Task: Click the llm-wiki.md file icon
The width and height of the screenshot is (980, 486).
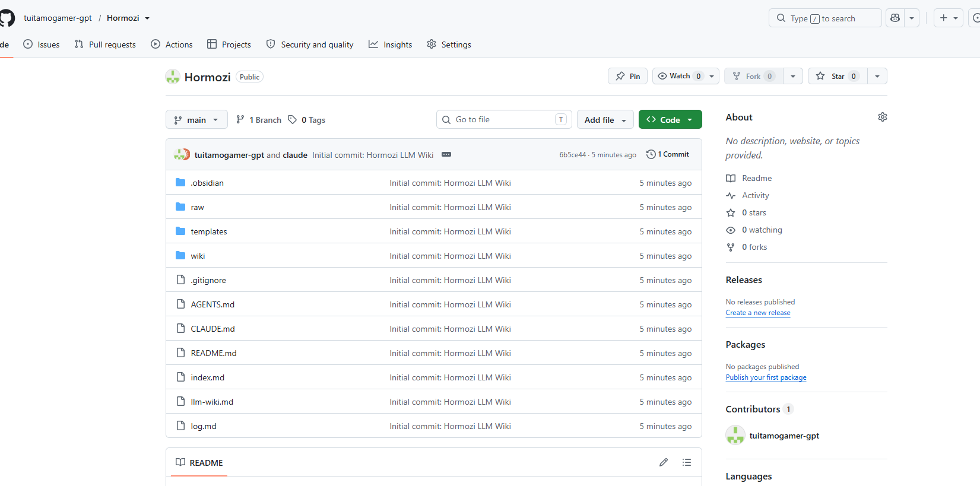Action: [180, 401]
